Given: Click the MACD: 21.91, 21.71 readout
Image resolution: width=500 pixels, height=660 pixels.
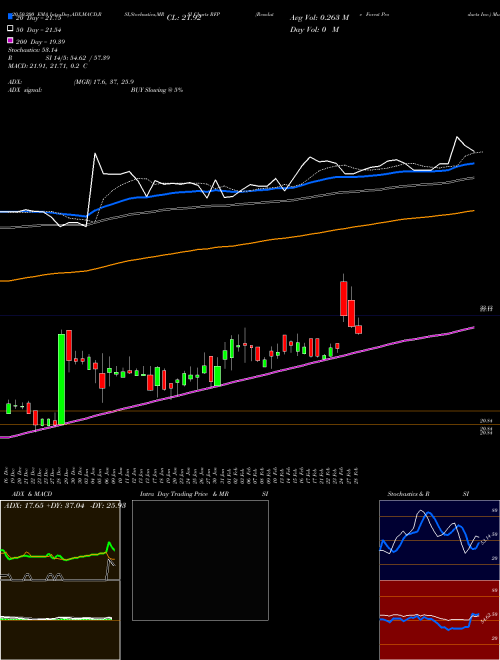Looking at the screenshot, I should [x=48, y=66].
